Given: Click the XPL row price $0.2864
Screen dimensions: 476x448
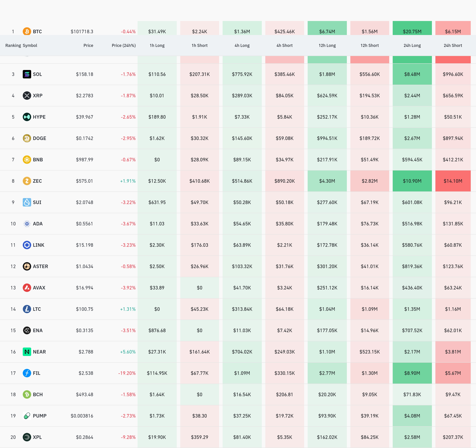Looking at the screenshot, I should pos(85,437).
